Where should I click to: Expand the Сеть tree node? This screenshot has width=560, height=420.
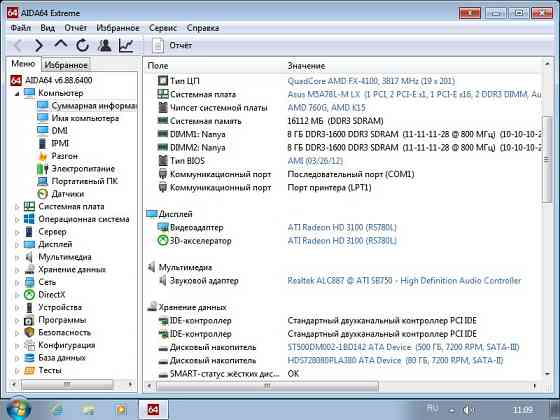[17, 282]
